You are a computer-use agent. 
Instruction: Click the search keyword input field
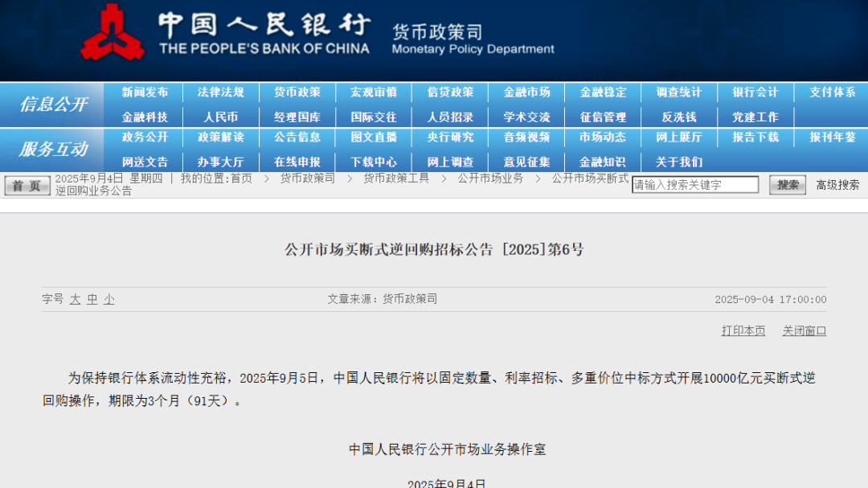click(695, 185)
